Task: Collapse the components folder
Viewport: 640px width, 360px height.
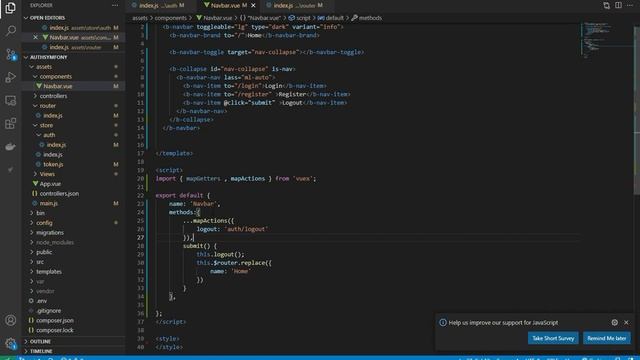Action: pos(35,76)
